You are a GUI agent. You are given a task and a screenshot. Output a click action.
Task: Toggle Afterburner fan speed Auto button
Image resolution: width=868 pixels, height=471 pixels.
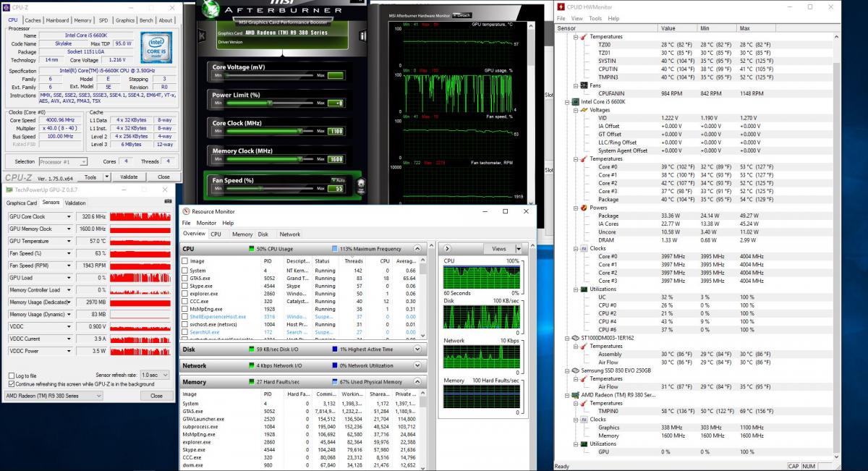(x=338, y=179)
